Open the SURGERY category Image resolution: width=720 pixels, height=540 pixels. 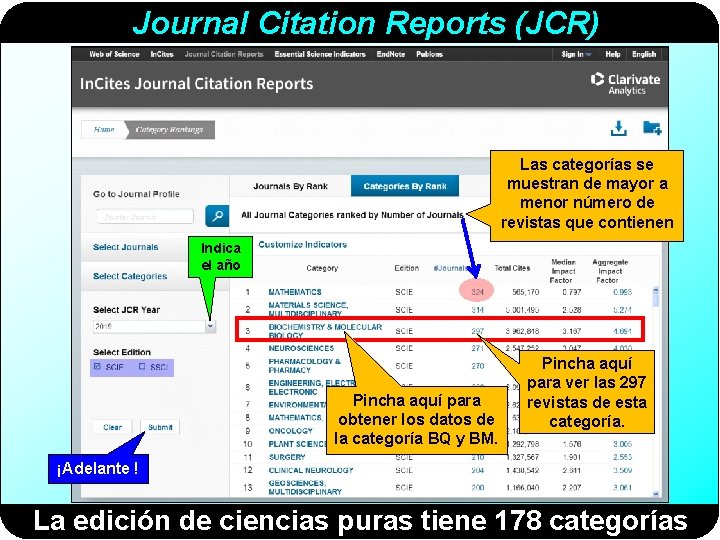click(x=287, y=457)
